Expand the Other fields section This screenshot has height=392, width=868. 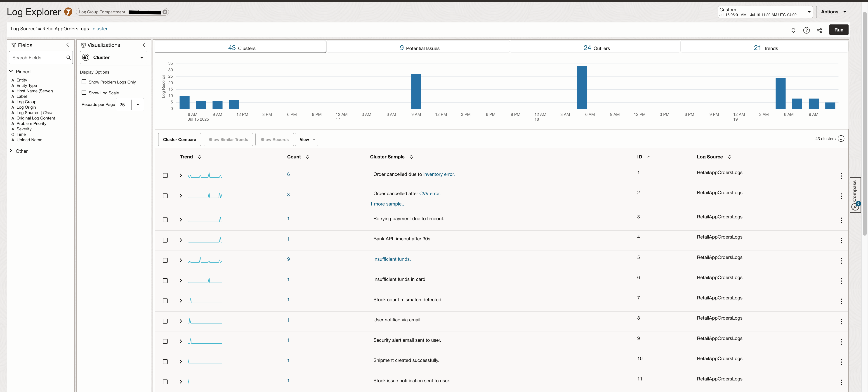[x=11, y=151]
